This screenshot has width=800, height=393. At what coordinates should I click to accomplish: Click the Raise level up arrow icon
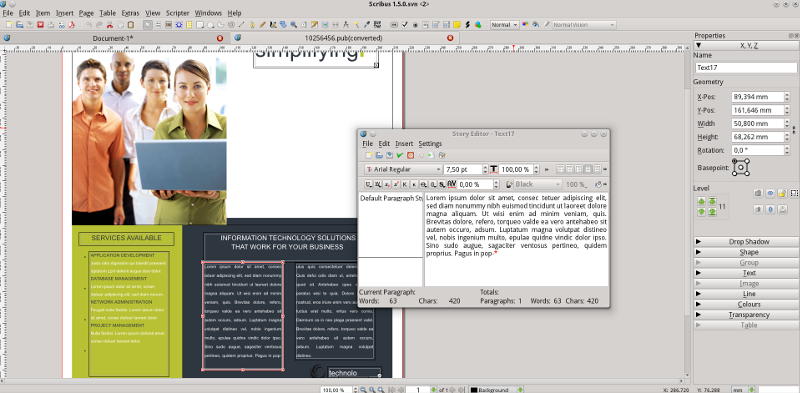tap(702, 202)
